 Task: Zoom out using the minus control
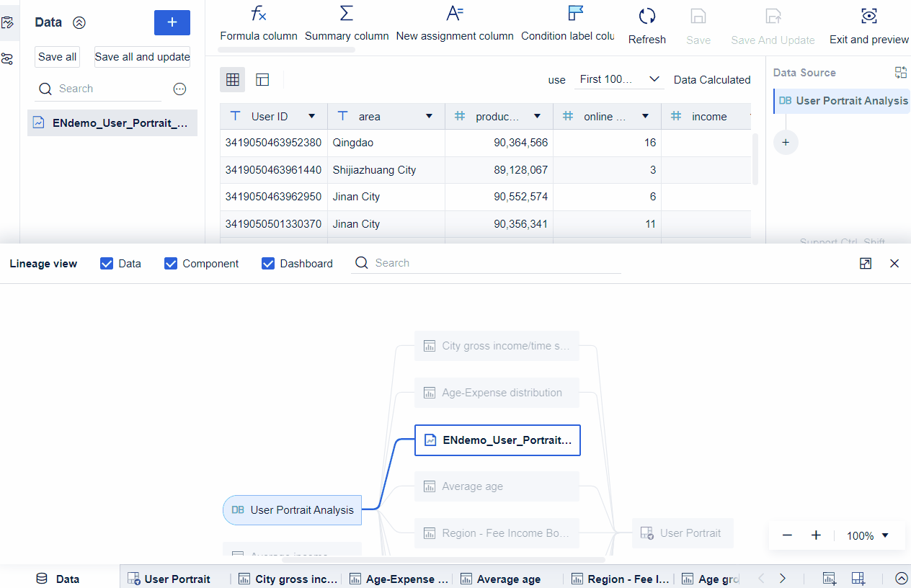(787, 535)
